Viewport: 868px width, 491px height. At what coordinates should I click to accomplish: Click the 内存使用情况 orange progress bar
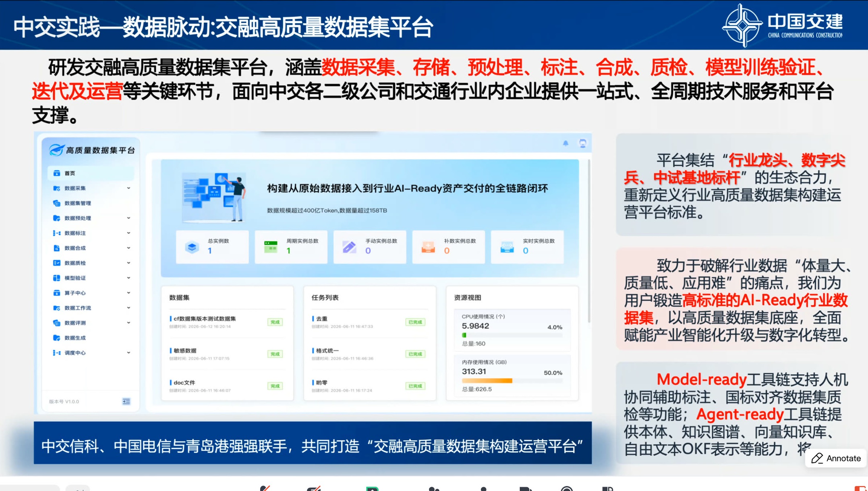coord(487,381)
